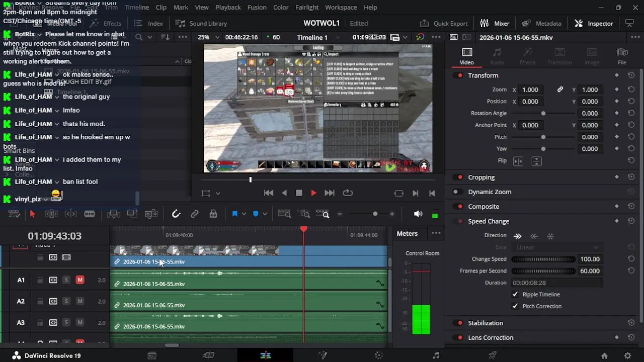Click the zoom link chain icon
This screenshot has height=362, width=644.
(x=560, y=89)
